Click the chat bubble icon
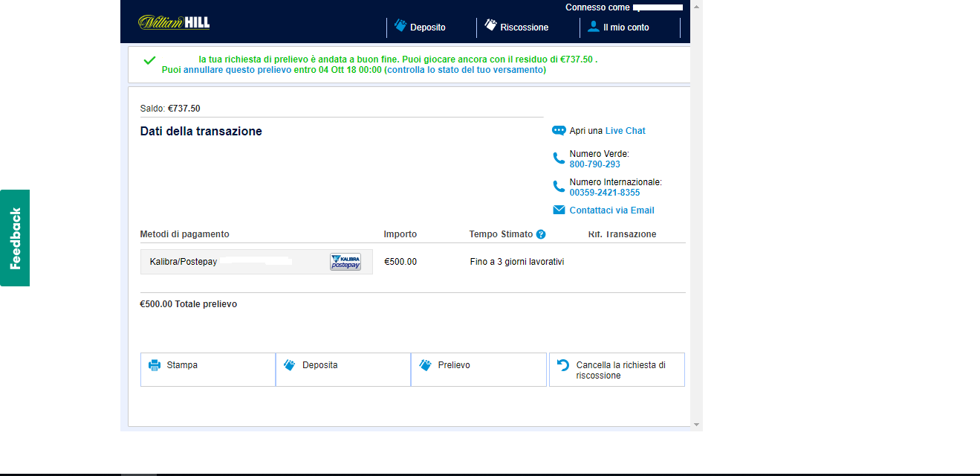The image size is (980, 476). (559, 131)
